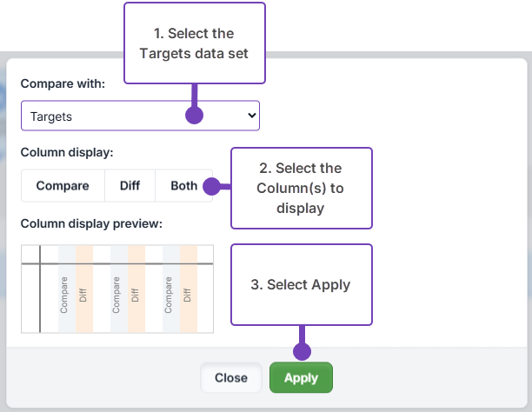Click the 'Compare with:' label
Viewport: 532px width, 412px height.
pos(63,85)
